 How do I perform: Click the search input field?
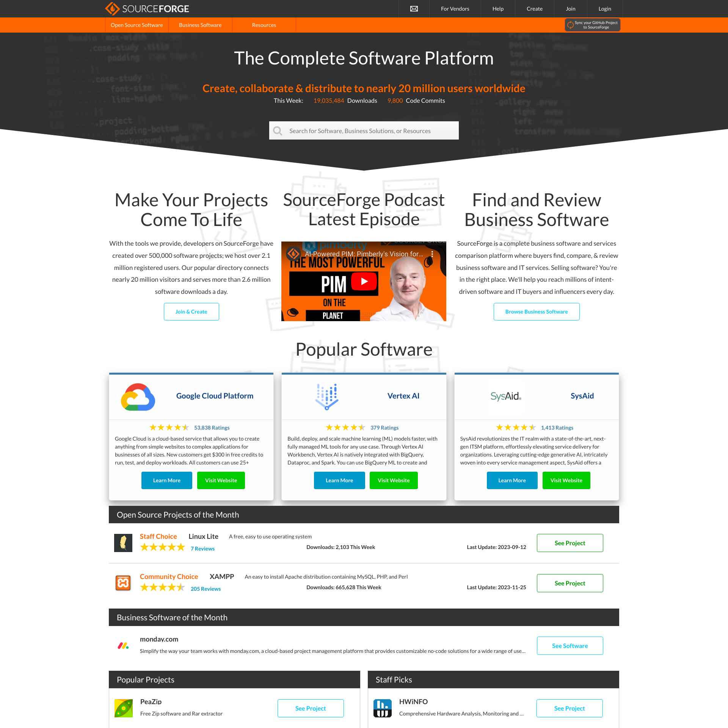pyautogui.click(x=364, y=131)
